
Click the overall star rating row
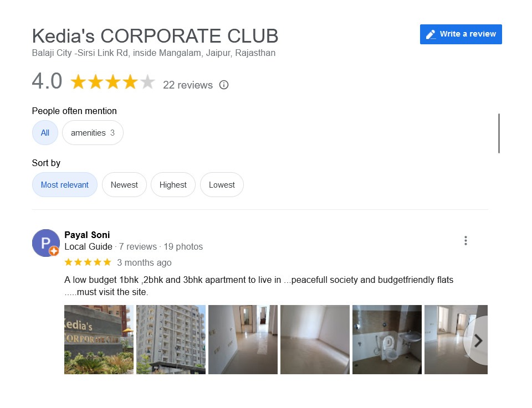pos(112,82)
